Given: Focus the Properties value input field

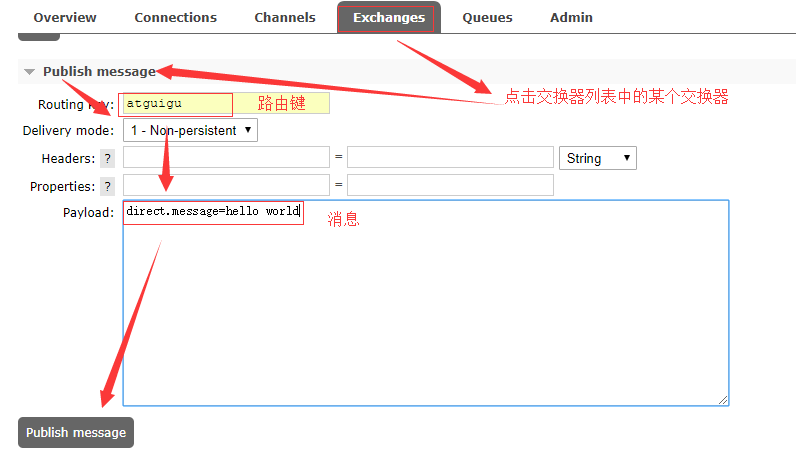Looking at the screenshot, I should (x=450, y=185).
